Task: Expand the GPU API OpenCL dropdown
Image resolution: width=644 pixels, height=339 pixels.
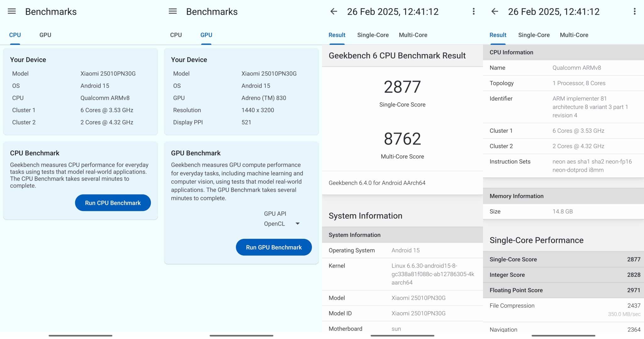Action: coord(282,224)
